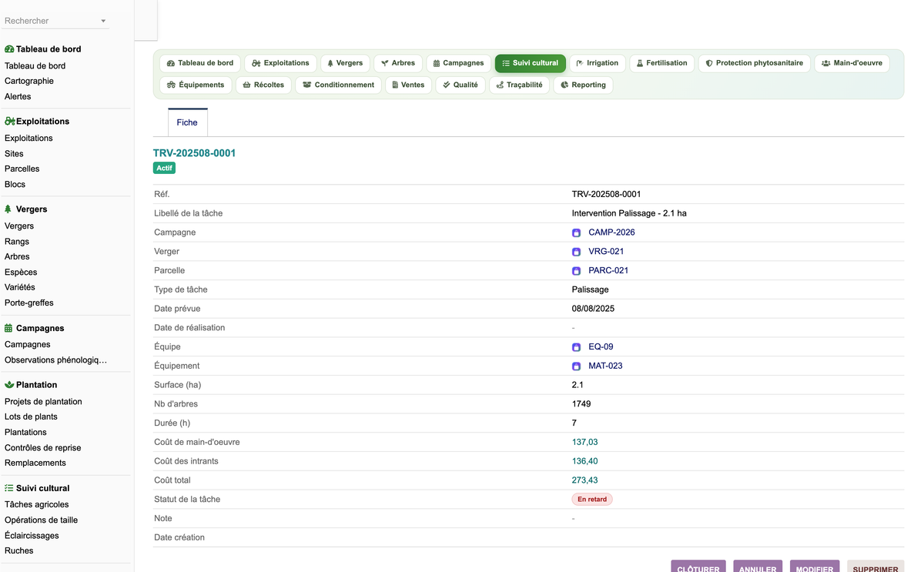Open Rangs in the sidebar
The image size is (924, 572).
tap(17, 241)
